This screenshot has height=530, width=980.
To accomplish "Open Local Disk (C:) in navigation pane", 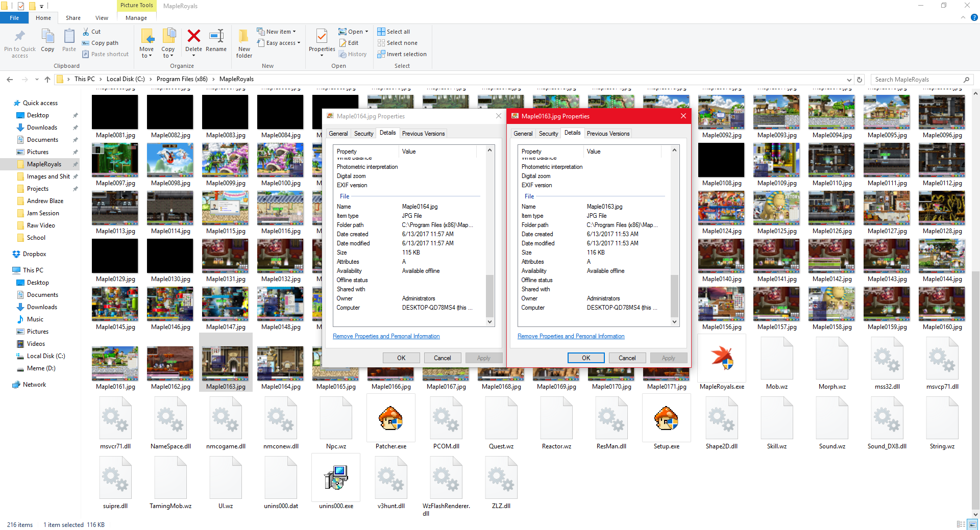I will pyautogui.click(x=46, y=356).
